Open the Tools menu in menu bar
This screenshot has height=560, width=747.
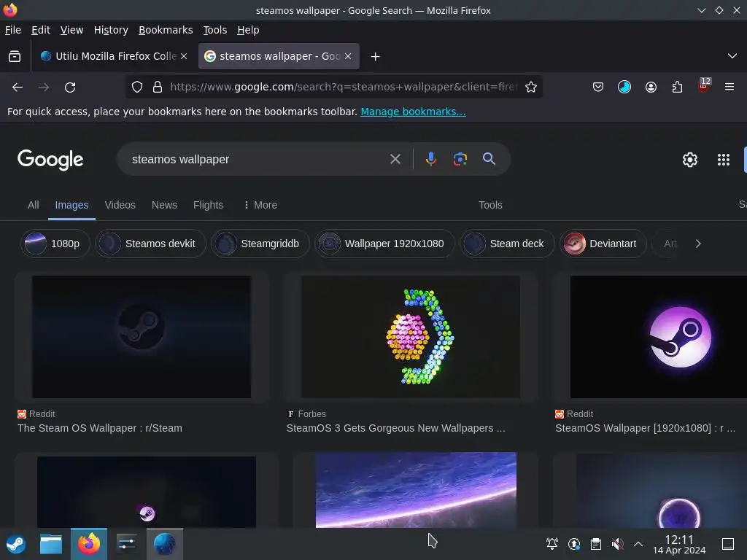[215, 30]
